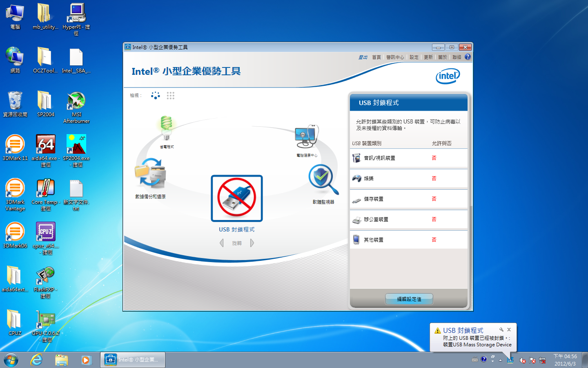The height and width of the screenshot is (368, 588).
Task: Select the 新文字文件.txt desktop file
Action: [x=76, y=195]
